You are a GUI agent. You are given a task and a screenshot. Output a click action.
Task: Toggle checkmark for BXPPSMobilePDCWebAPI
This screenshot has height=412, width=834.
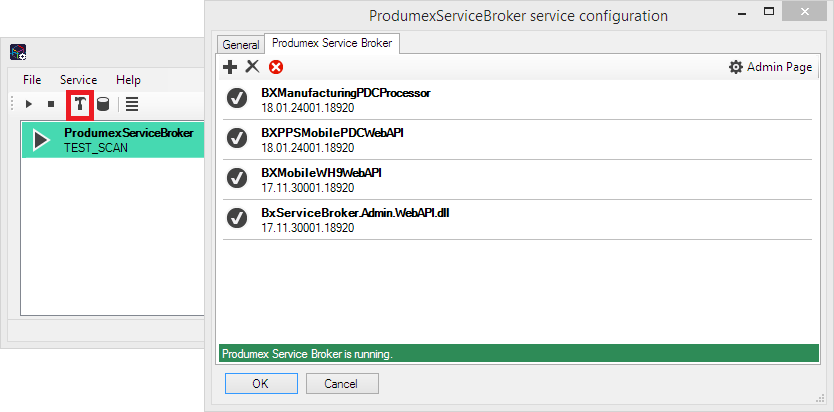[237, 138]
